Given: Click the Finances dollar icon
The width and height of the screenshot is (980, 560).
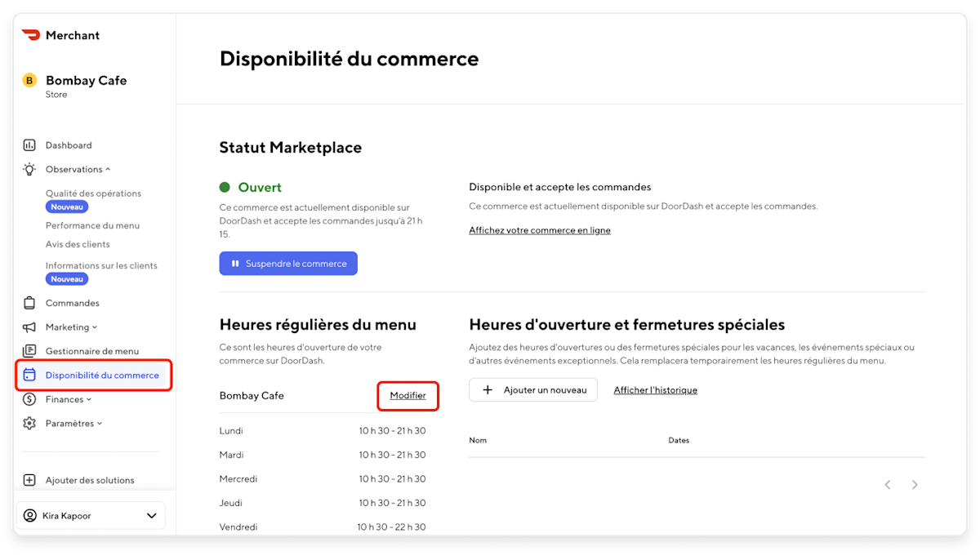Looking at the screenshot, I should (29, 399).
